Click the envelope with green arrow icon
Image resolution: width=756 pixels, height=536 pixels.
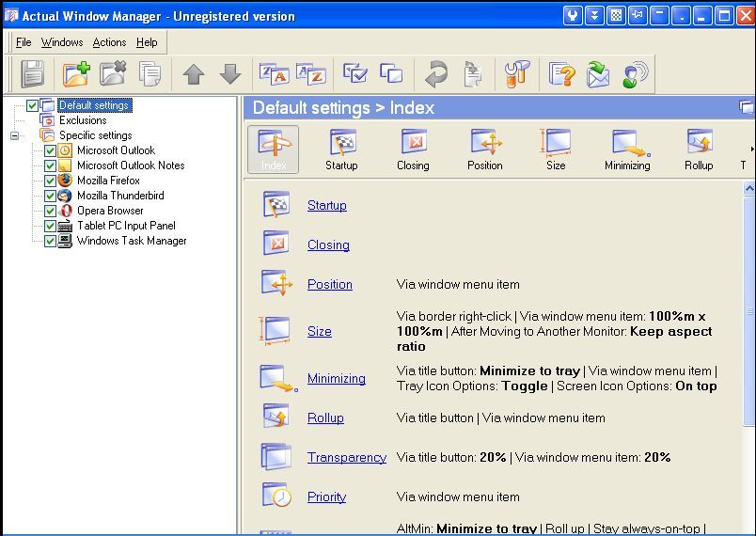598,73
